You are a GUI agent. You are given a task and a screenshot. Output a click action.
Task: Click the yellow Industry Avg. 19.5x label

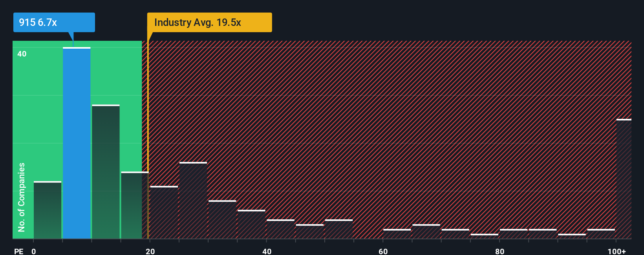click(x=209, y=22)
